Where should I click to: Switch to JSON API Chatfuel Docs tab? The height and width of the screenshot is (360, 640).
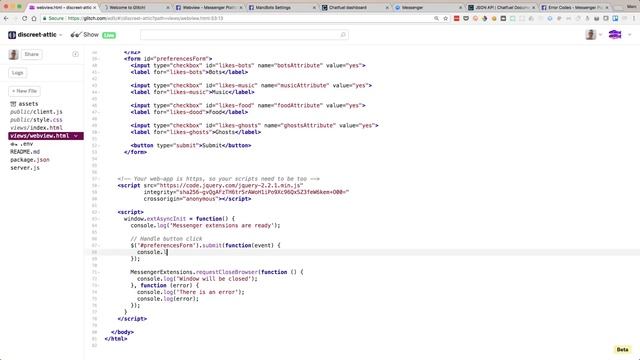point(500,8)
